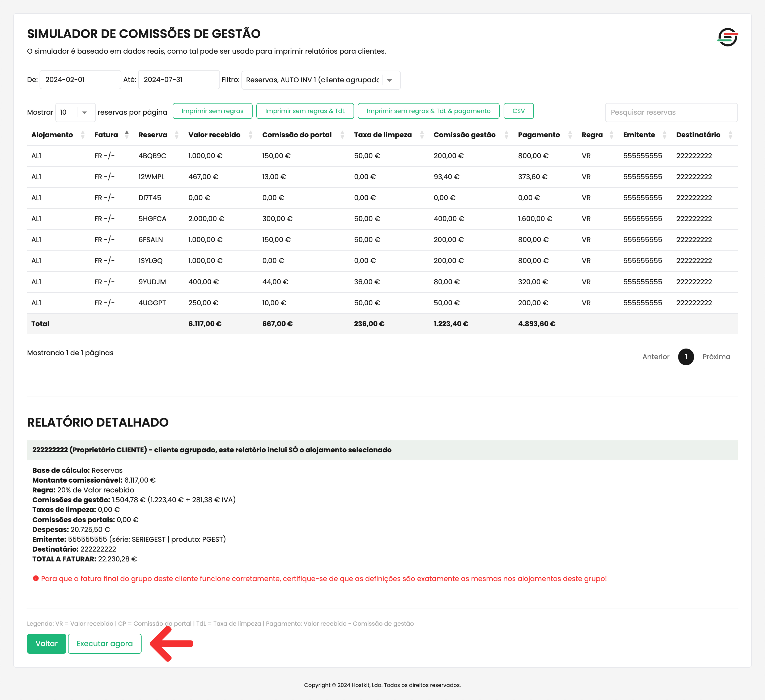The image size is (765, 700).
Task: Click 44,00 € portal commission in 9YUDJM row
Action: pos(275,282)
